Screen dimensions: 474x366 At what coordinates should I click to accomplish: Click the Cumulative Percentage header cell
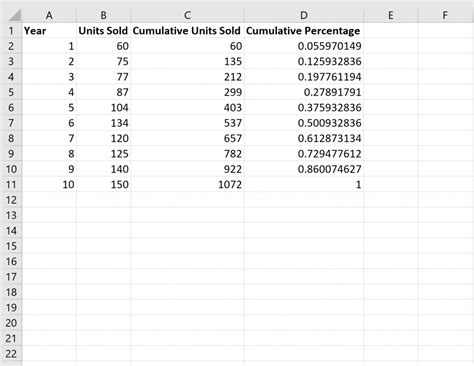click(x=304, y=31)
